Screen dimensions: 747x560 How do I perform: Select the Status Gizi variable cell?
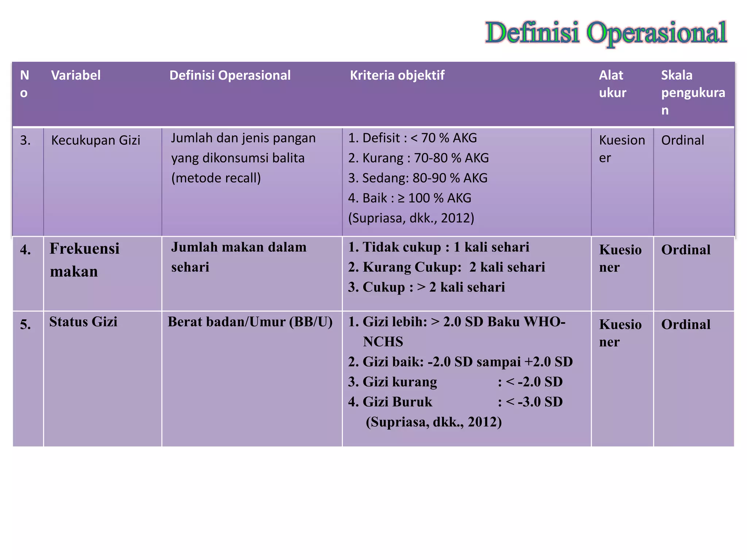(84, 322)
